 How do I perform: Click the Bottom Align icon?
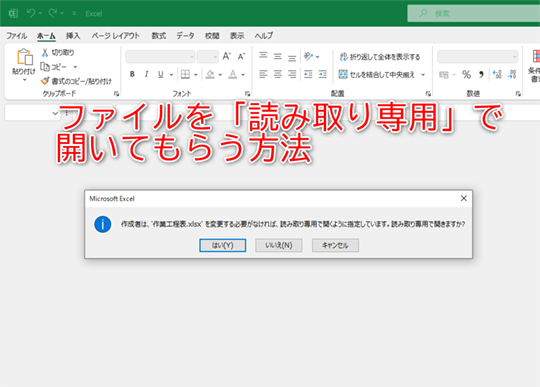pos(292,57)
